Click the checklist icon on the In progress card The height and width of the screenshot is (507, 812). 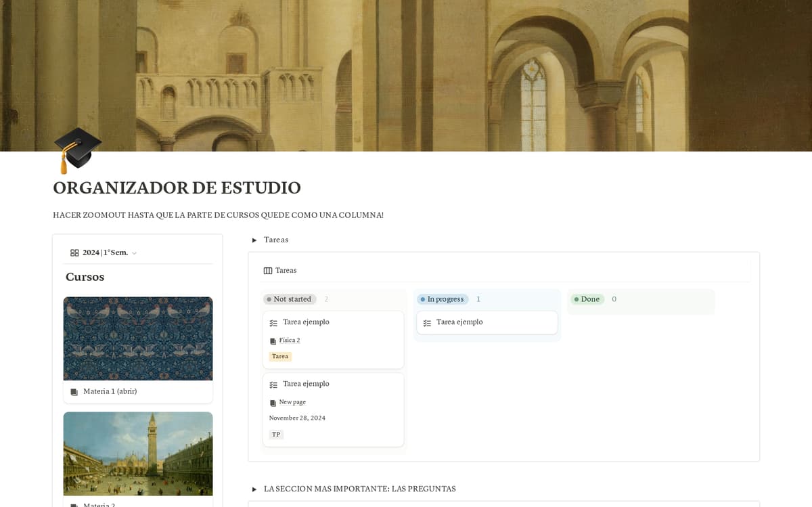pos(427,322)
